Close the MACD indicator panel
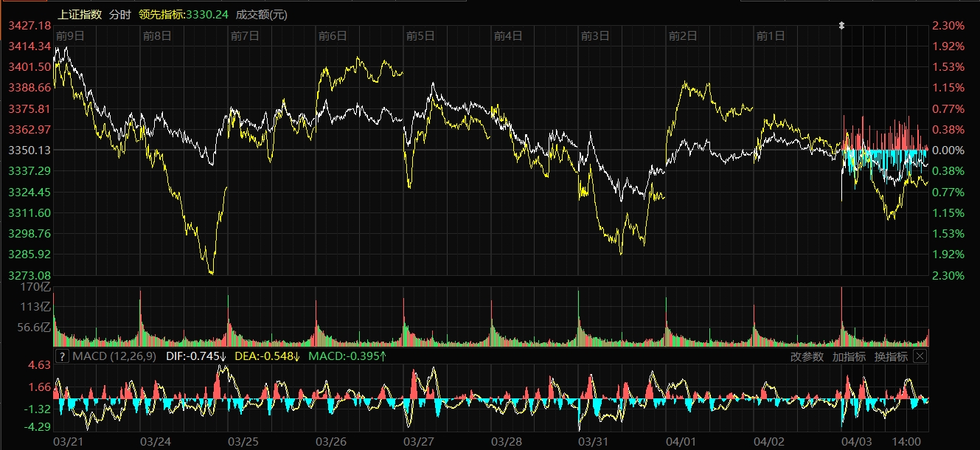The width and height of the screenshot is (980, 450). point(920,356)
